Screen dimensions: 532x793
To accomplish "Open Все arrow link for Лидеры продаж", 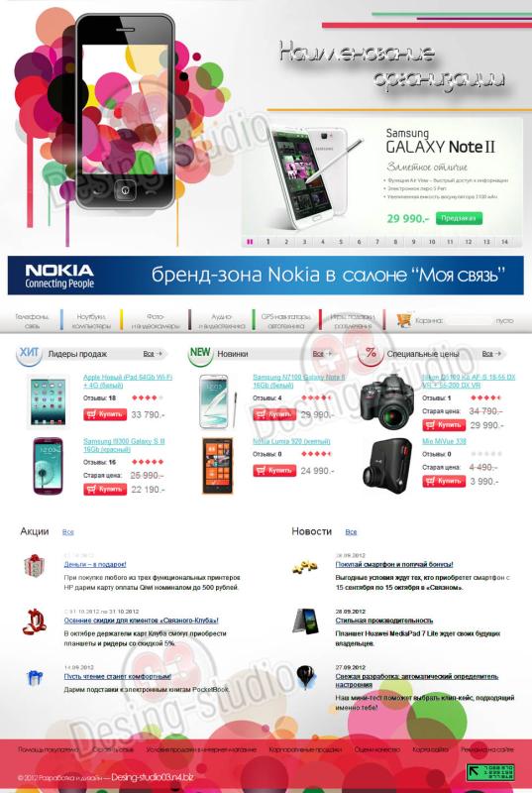I will (x=153, y=354).
